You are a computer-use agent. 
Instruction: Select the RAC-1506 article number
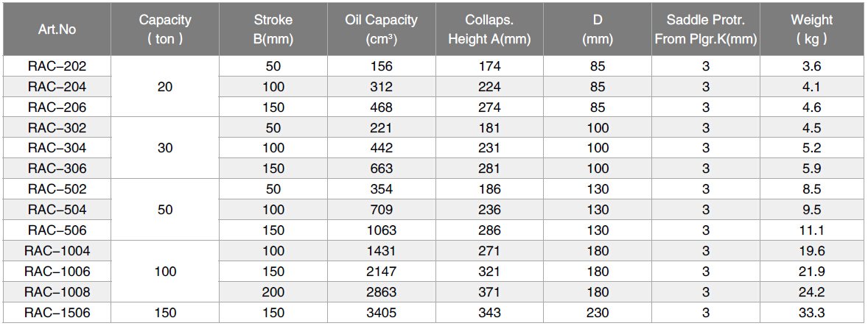(x=57, y=313)
